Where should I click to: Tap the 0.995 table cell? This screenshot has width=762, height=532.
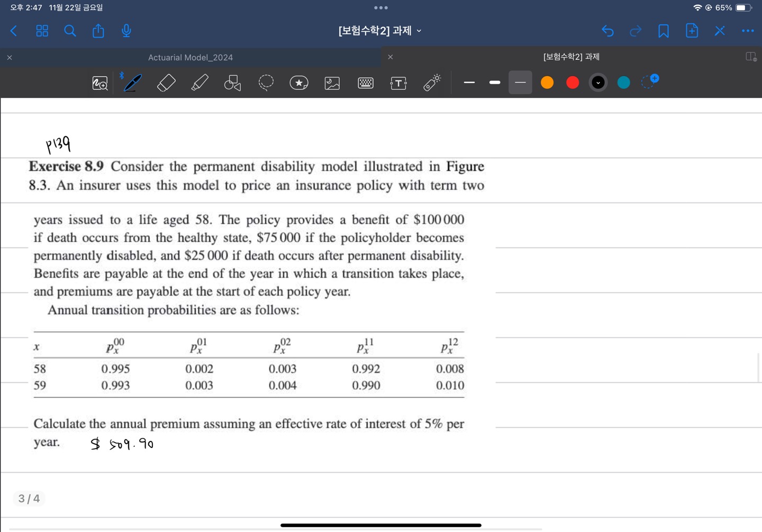pyautogui.click(x=115, y=369)
